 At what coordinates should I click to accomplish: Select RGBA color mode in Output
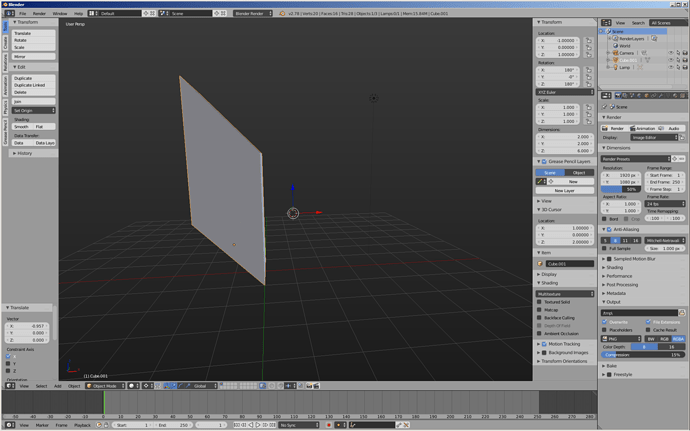678,339
